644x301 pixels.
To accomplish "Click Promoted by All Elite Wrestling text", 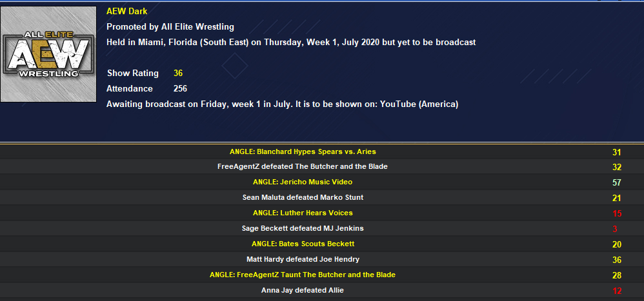I will (x=170, y=27).
